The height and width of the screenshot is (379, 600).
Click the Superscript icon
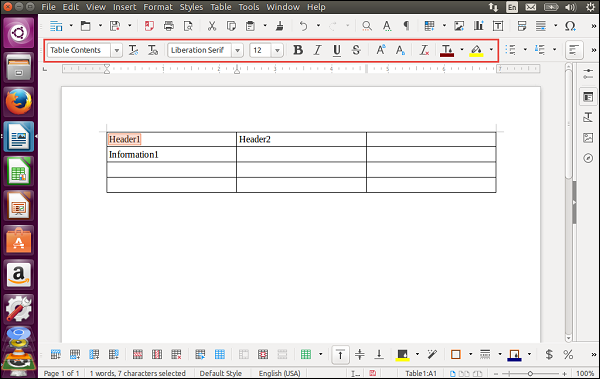click(381, 50)
